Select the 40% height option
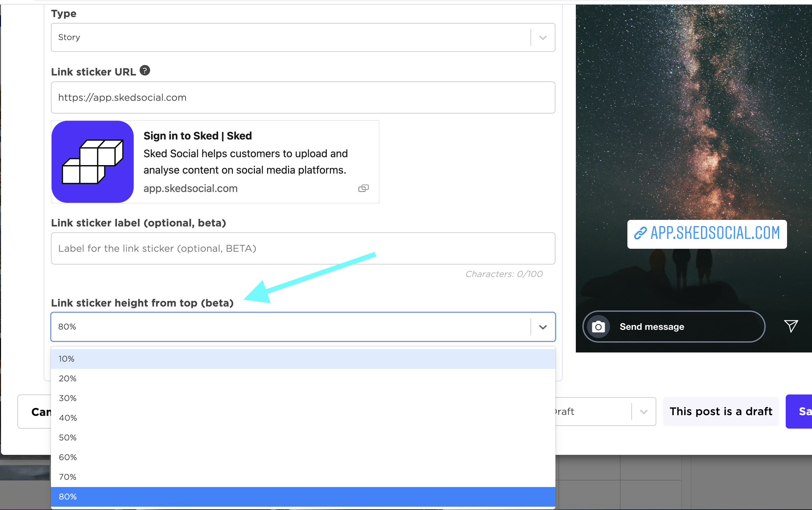 pyautogui.click(x=303, y=418)
